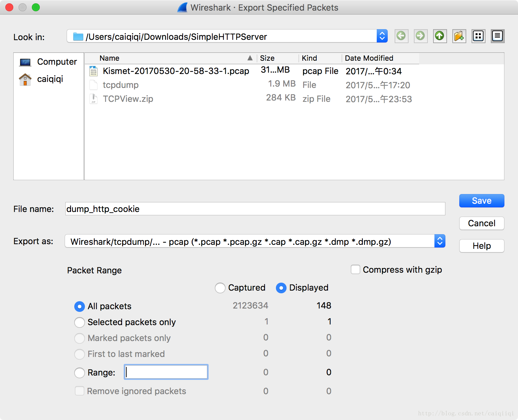Sort files by Name column header
This screenshot has height=420, width=518.
pos(171,58)
